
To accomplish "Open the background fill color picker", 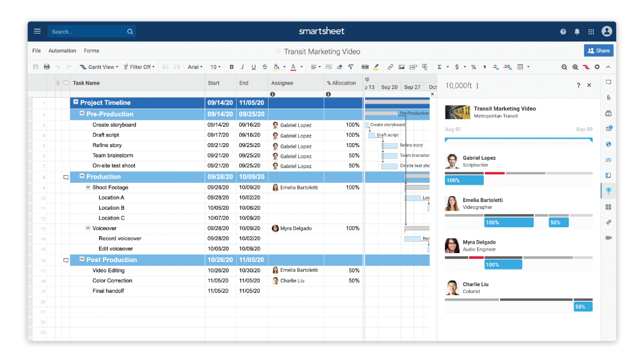I will [x=276, y=67].
